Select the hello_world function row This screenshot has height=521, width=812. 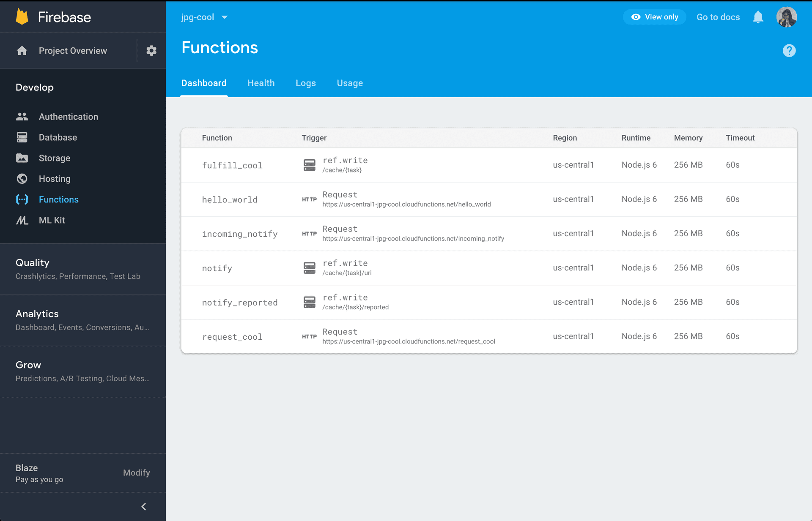coord(230,199)
